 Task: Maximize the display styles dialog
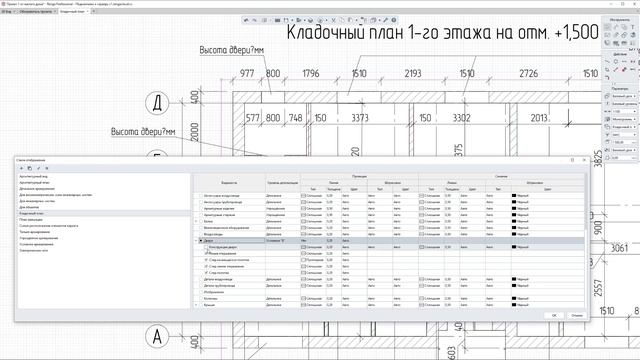click(572, 160)
